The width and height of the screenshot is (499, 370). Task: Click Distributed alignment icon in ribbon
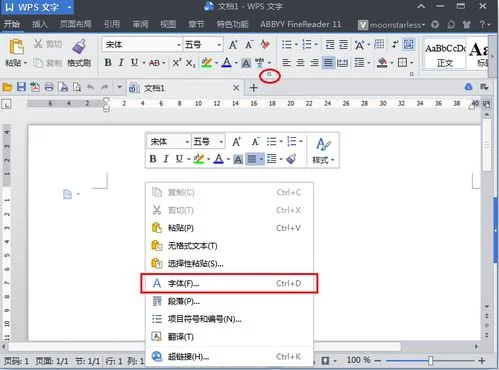click(342, 63)
